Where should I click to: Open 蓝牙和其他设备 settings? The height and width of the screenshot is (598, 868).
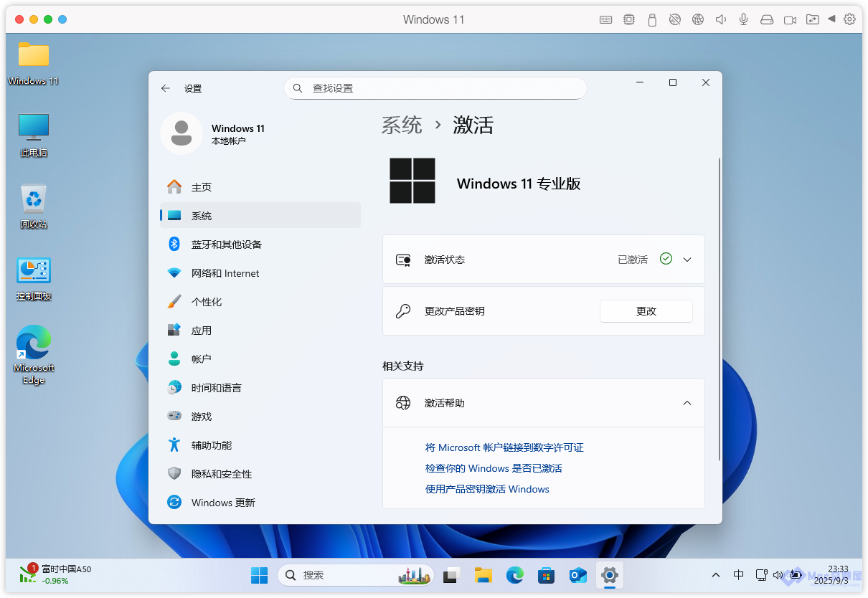pos(260,245)
